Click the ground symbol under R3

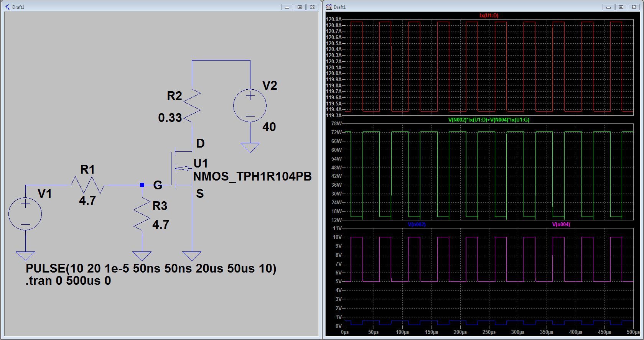[142, 256]
